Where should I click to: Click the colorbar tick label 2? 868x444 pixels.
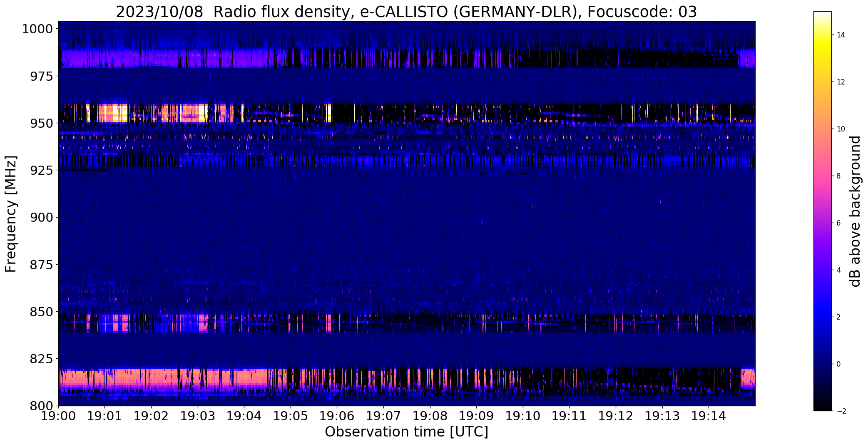(x=838, y=317)
